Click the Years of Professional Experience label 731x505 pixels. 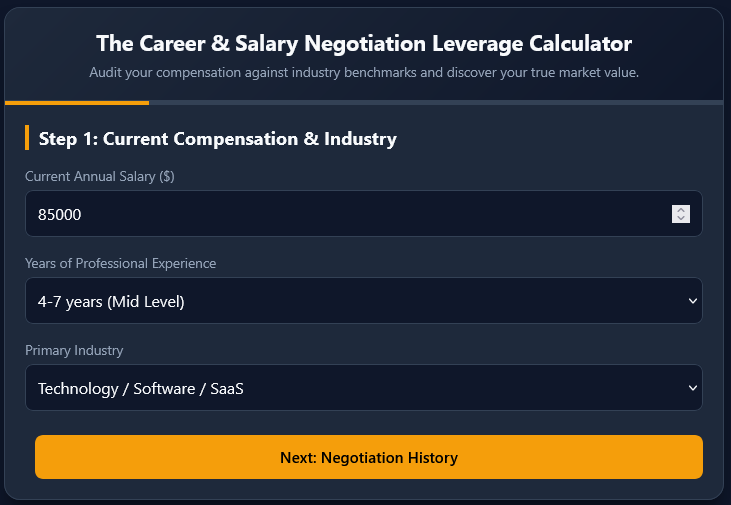[x=121, y=263]
